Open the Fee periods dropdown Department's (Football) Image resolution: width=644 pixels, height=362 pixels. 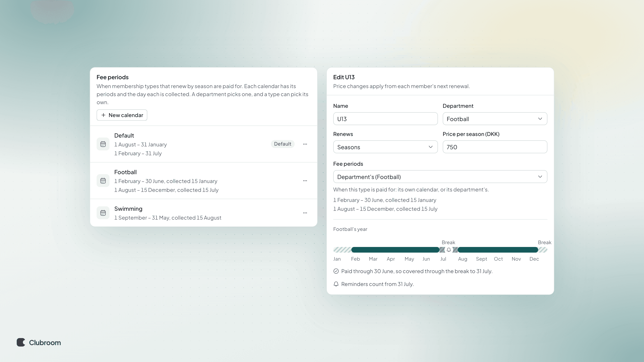click(440, 177)
